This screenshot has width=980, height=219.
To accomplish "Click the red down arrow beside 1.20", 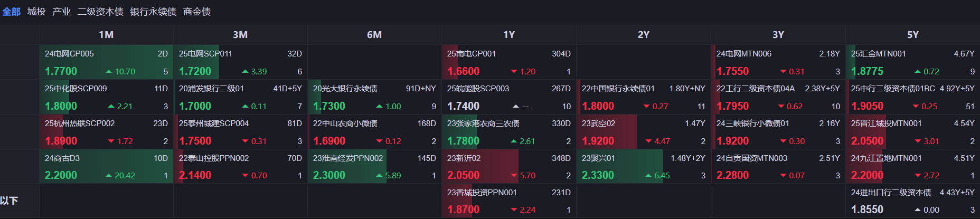I will [514, 72].
